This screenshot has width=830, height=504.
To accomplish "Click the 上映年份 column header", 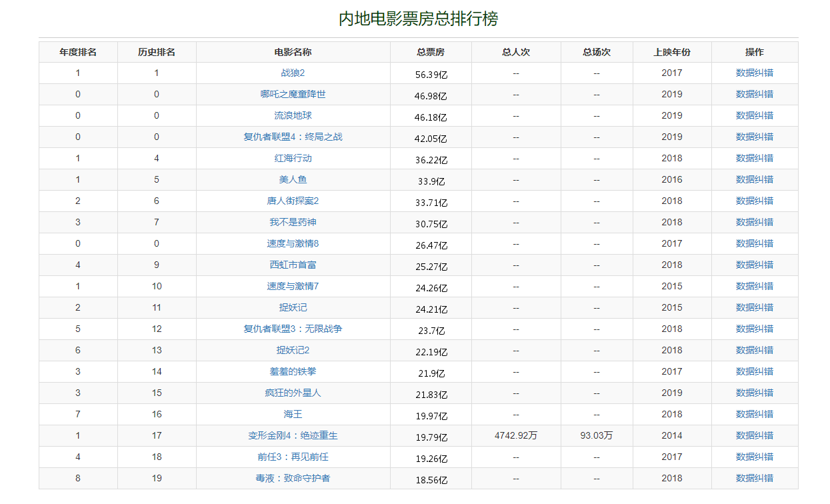I will (672, 52).
